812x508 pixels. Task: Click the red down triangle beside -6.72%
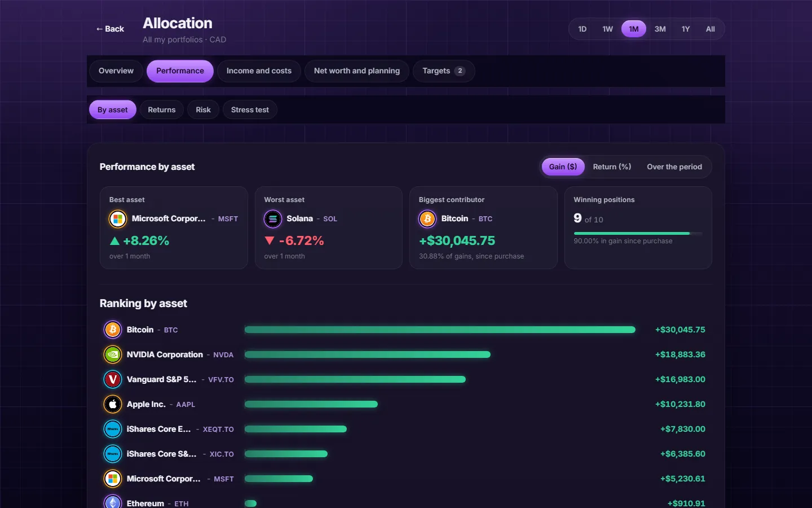pyautogui.click(x=270, y=240)
